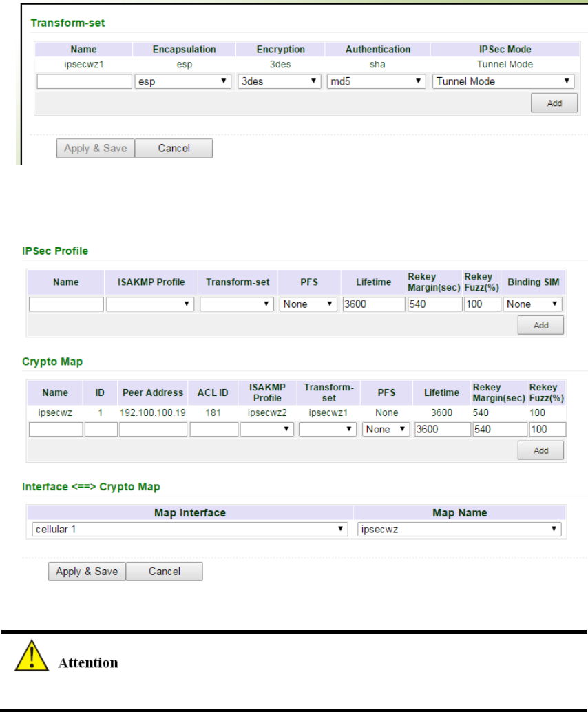Viewport: 588px width, 712px height.
Task: Click the lower Cancel button
Action: click(164, 572)
